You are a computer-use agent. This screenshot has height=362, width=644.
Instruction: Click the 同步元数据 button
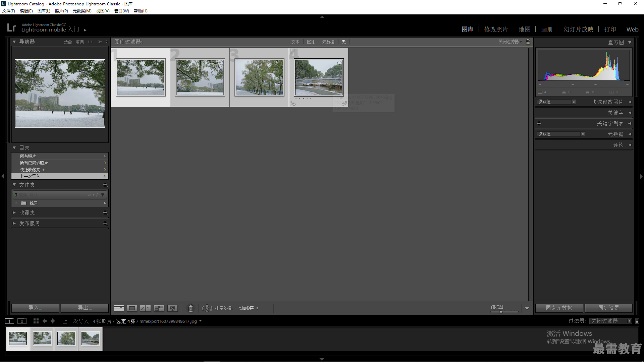[x=559, y=308]
